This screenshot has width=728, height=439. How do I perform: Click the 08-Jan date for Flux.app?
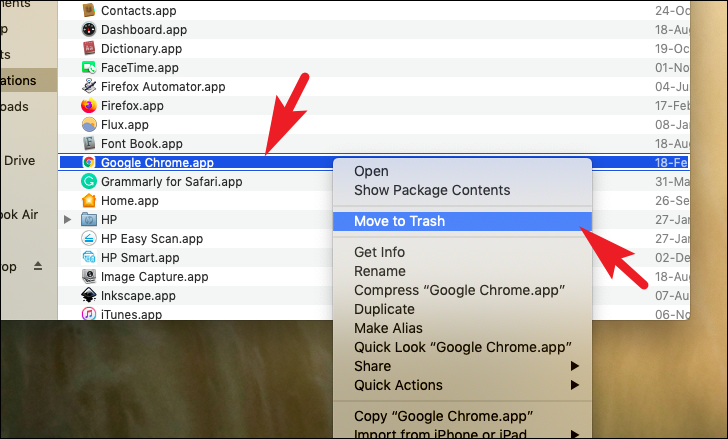coord(672,125)
